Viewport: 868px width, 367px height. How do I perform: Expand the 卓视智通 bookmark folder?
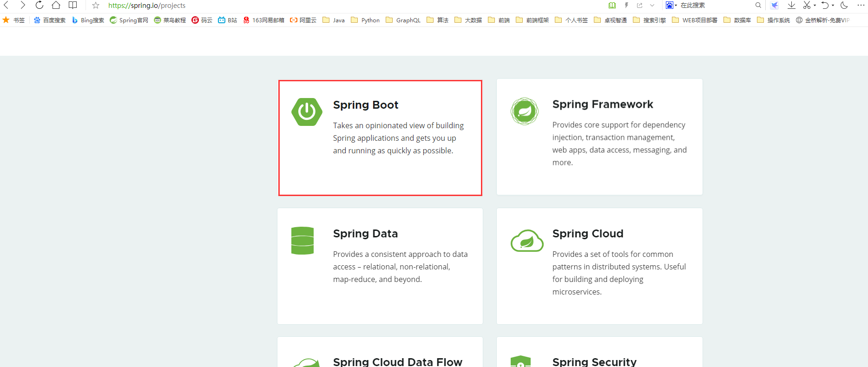point(611,20)
